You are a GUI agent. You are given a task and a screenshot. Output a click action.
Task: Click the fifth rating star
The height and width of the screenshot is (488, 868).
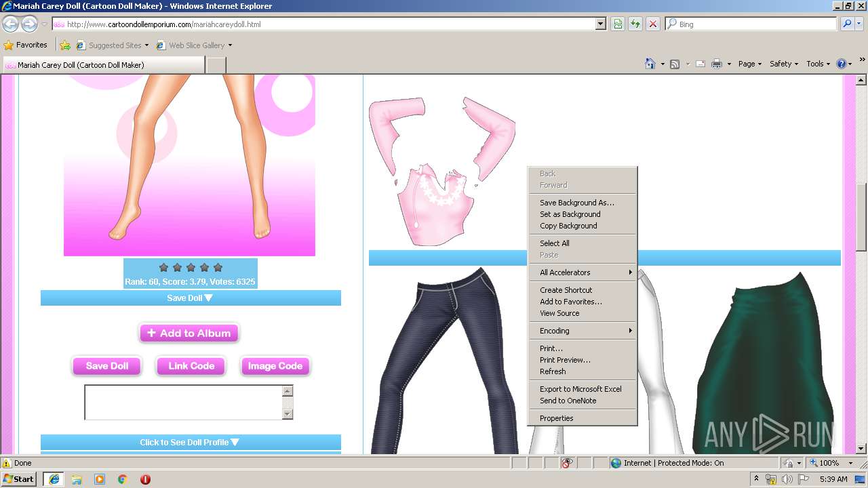click(218, 267)
